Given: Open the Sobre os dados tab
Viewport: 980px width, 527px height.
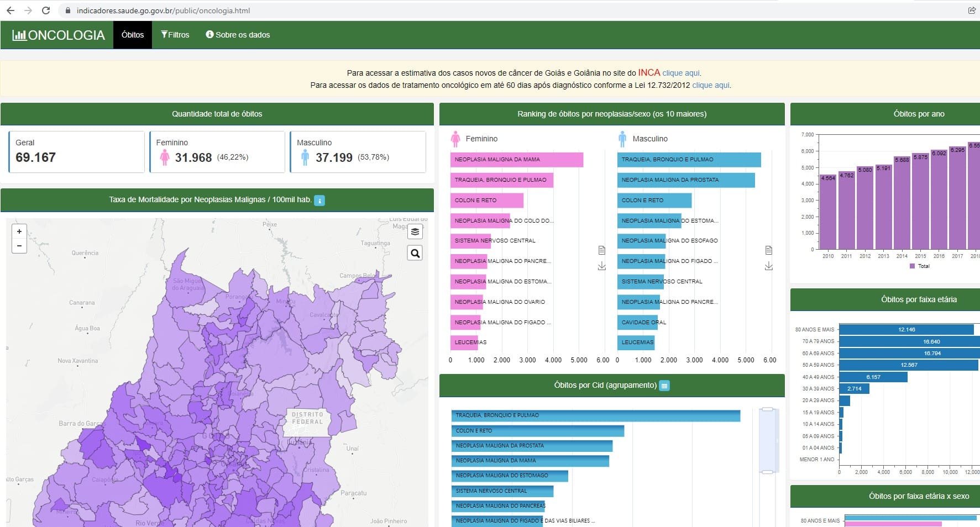Looking at the screenshot, I should (238, 35).
